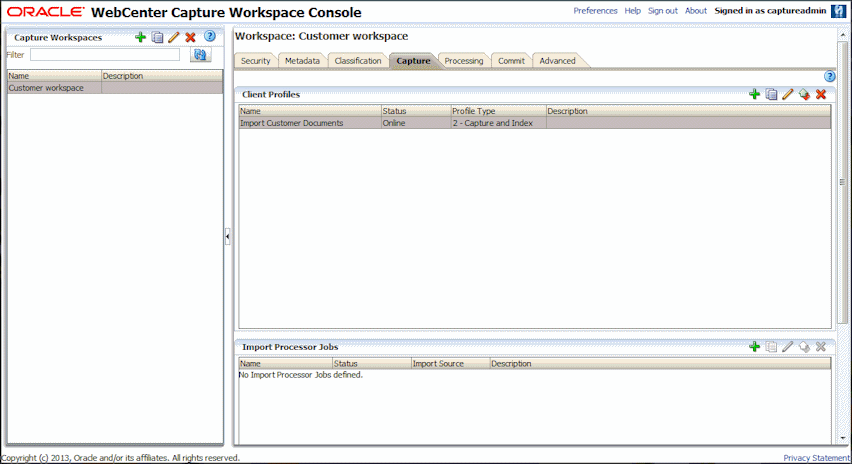Click the Help link in header
This screenshot has width=852, height=464.
point(632,11)
